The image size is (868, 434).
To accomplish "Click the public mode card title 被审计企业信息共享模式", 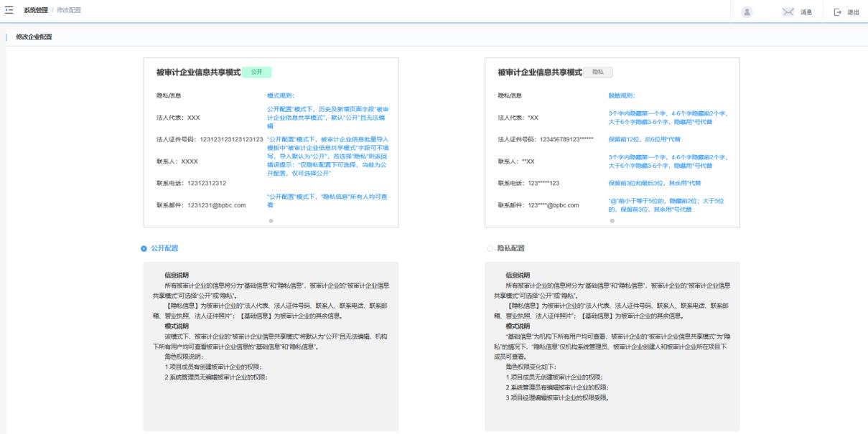I will [198, 72].
